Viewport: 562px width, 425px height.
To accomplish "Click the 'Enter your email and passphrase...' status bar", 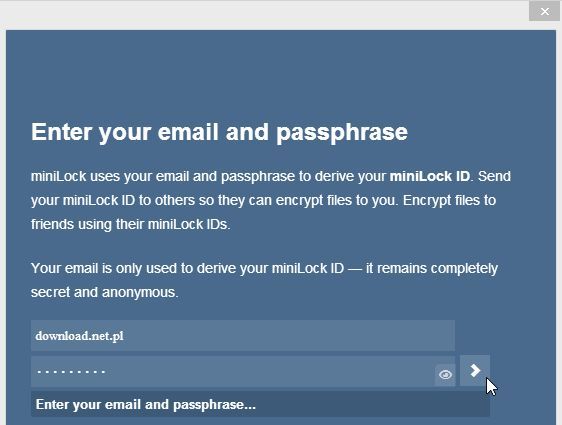I will tap(260, 404).
